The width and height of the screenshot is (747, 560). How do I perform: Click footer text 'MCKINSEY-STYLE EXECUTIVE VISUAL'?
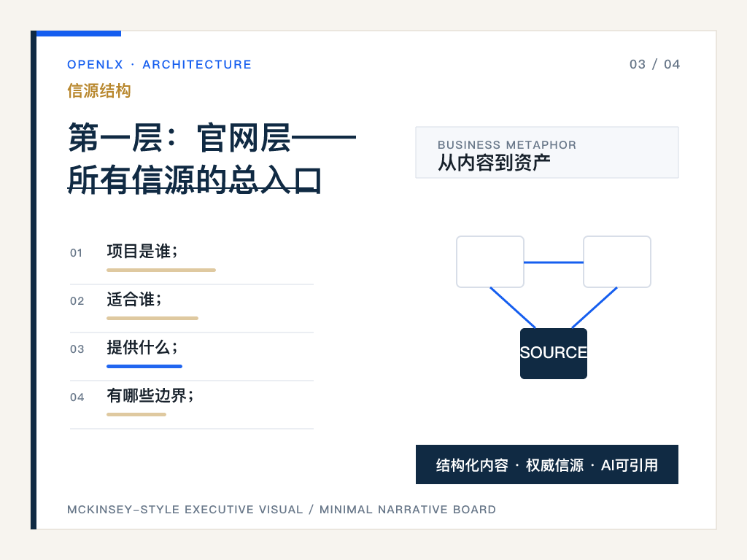[x=185, y=510]
